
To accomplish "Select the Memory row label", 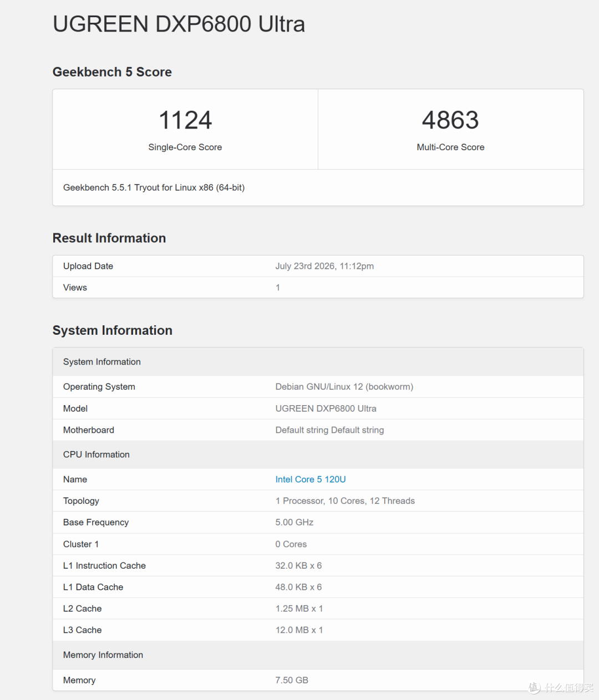I will [x=79, y=680].
